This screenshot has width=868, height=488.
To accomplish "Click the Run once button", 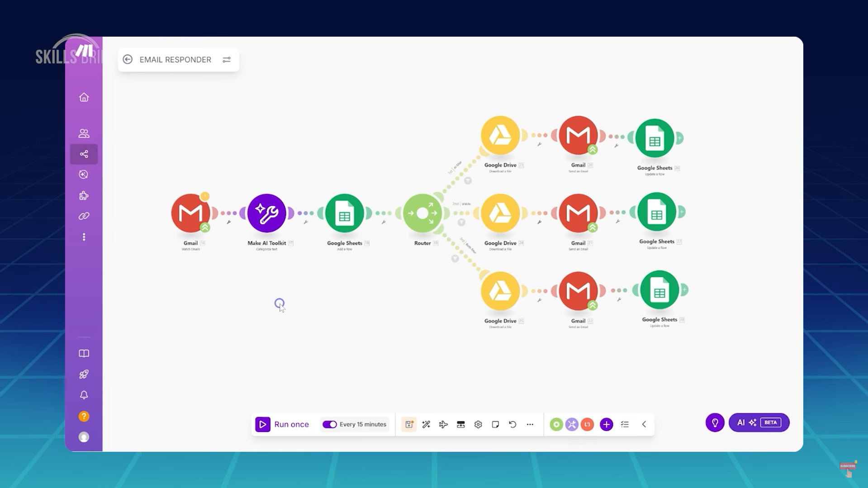I will 283,424.
